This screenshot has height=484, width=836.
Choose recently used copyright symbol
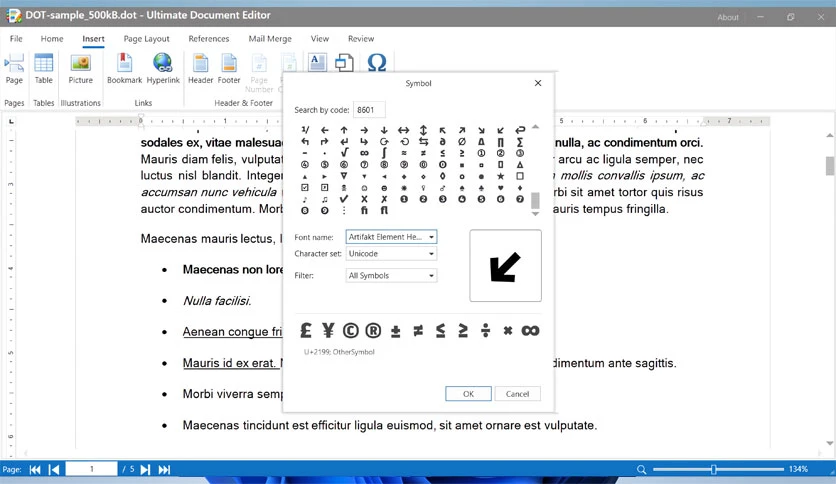[350, 330]
